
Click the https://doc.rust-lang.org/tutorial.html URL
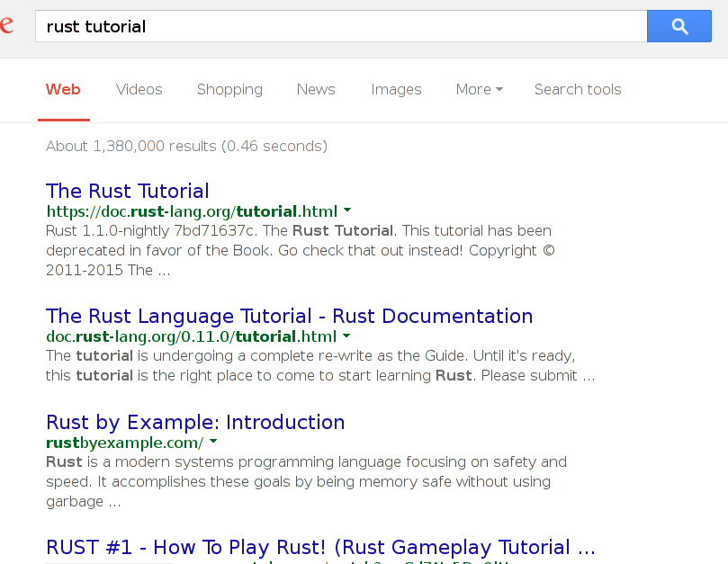coord(190,210)
